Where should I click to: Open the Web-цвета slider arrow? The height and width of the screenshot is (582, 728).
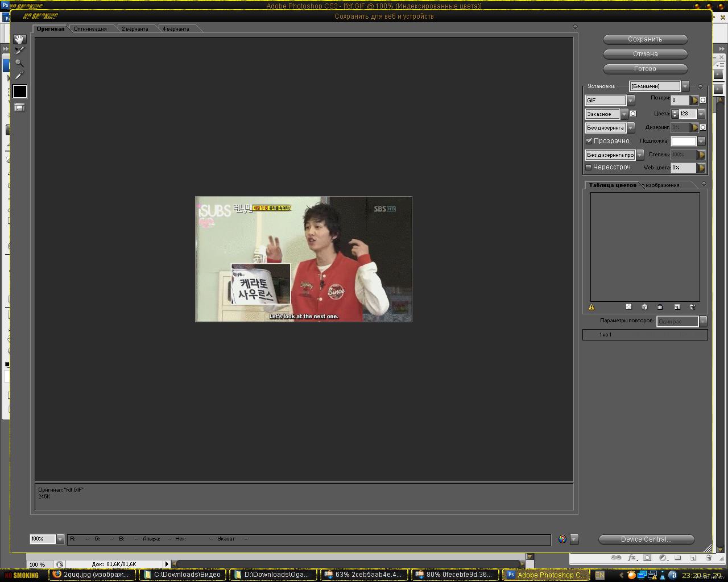[x=701, y=168]
